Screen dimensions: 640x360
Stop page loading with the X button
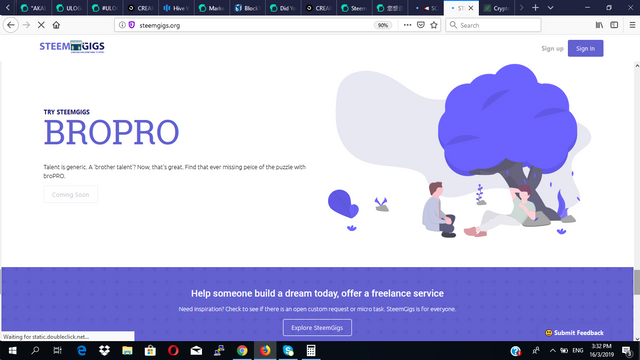click(x=41, y=25)
